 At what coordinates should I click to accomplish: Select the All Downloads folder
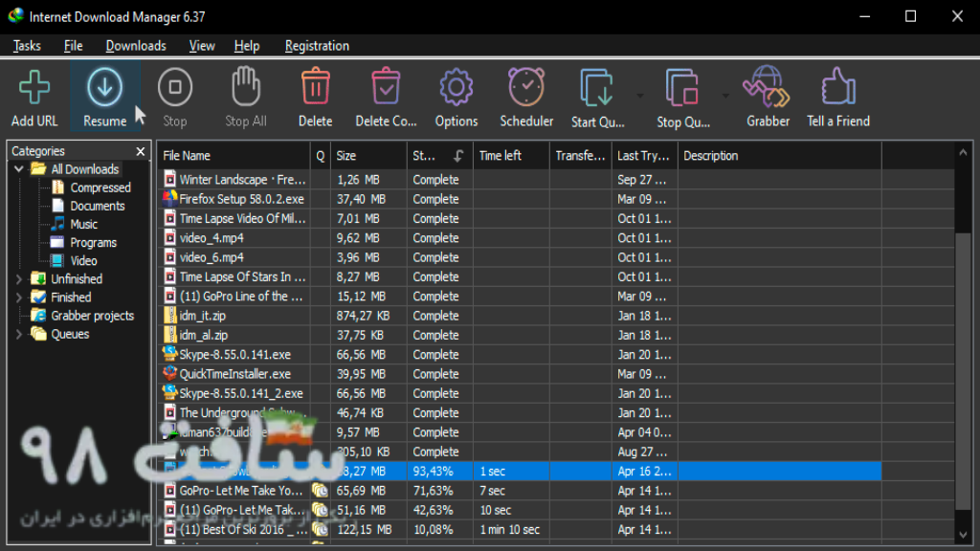click(x=84, y=169)
